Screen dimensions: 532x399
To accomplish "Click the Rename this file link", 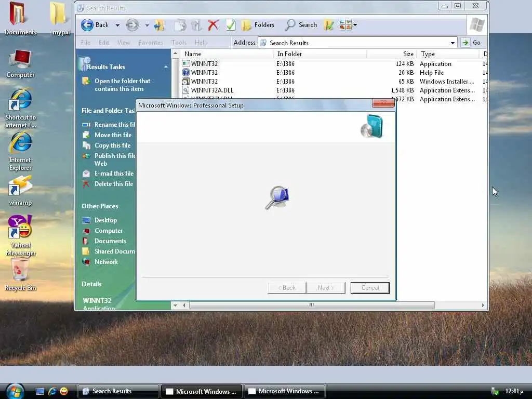I will [115, 125].
